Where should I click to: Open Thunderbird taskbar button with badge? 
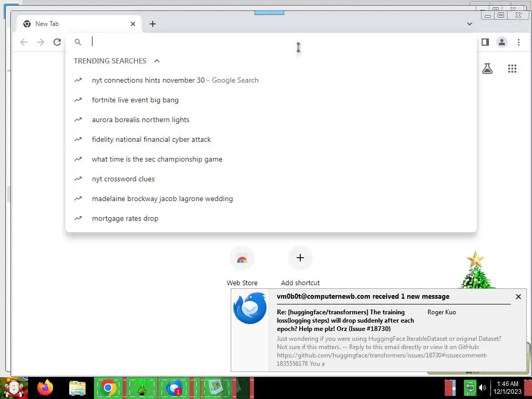[174, 388]
